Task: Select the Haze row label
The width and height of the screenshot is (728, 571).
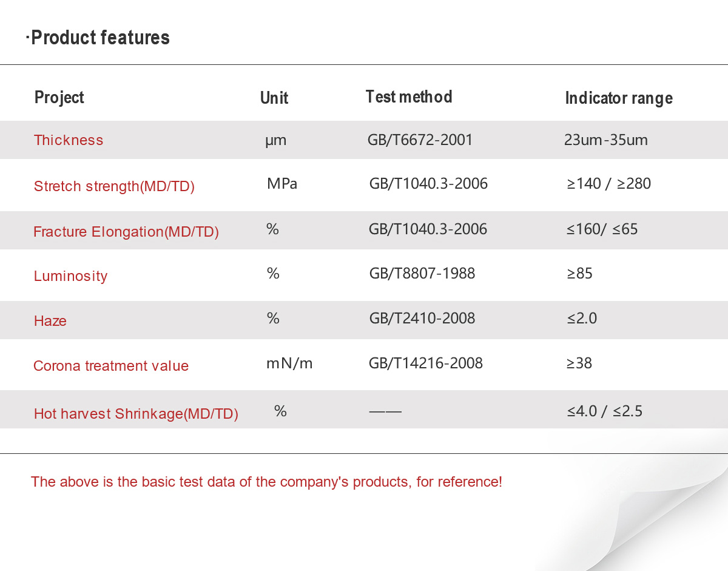Action: (x=50, y=321)
